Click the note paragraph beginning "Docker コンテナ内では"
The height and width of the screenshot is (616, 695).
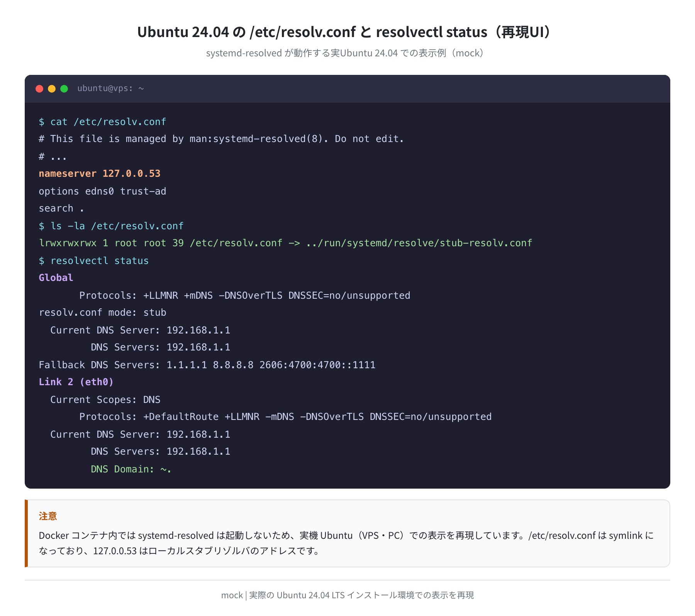tap(346, 543)
